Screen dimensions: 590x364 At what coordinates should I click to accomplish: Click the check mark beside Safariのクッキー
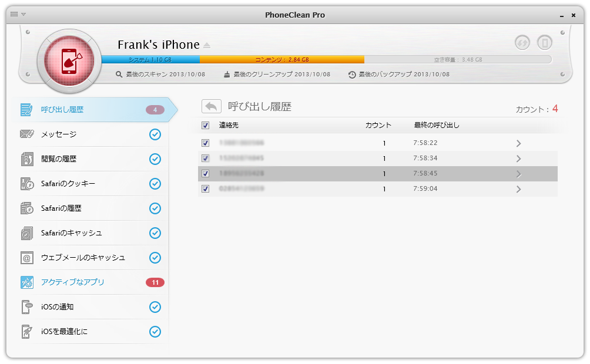pos(155,184)
